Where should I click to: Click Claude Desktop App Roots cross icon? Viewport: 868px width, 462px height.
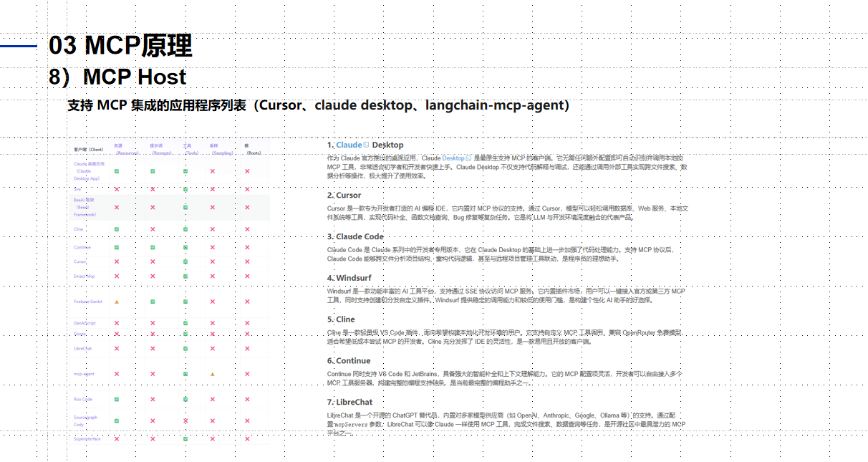[247, 171]
